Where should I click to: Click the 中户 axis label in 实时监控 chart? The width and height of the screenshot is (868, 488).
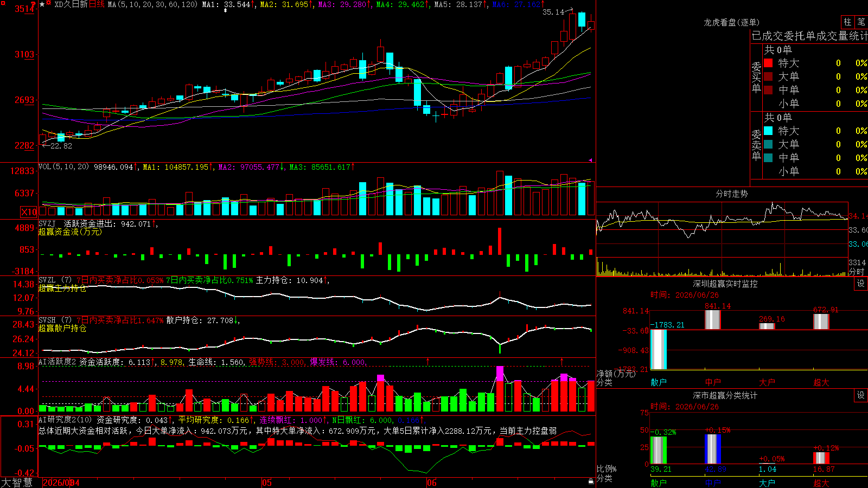point(713,382)
